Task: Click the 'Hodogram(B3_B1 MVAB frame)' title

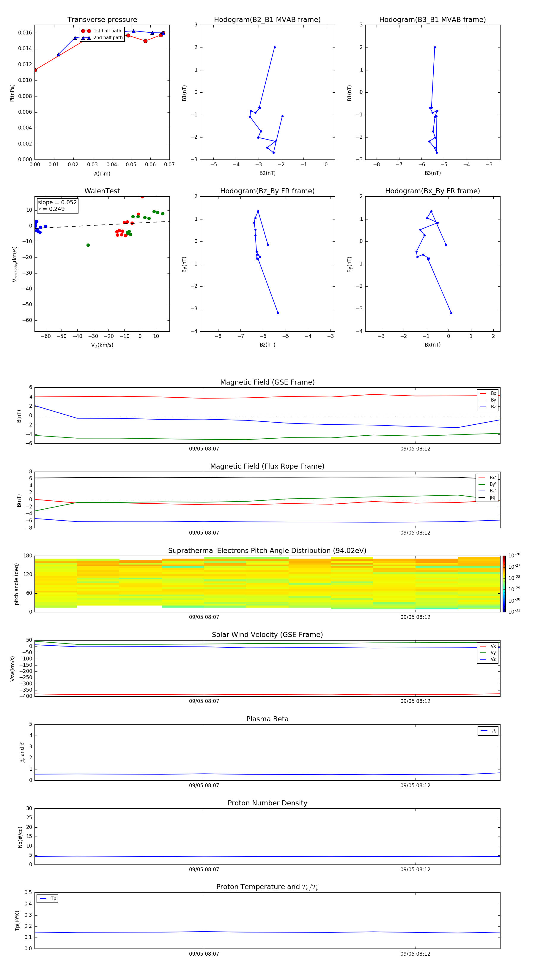Action: click(x=432, y=20)
